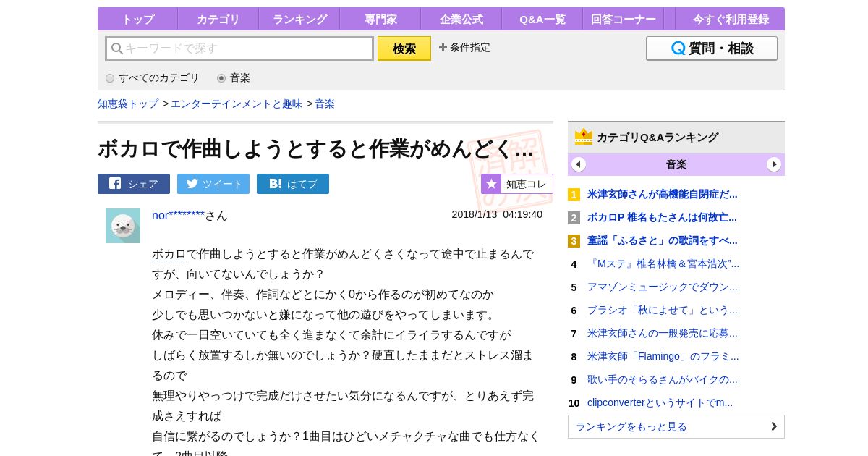Select the すべてのカテゴリ radio button
Screen dimensions: 868x456
[x=110, y=78]
